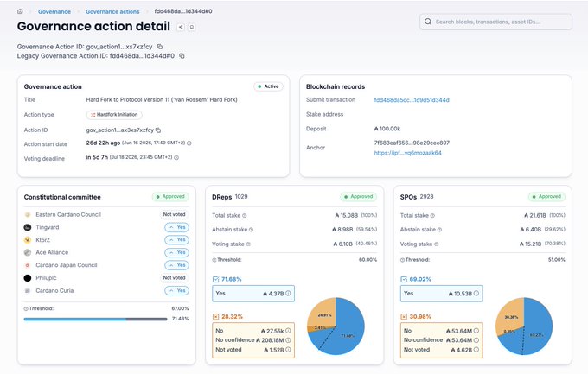Open the Governance breadcrumb link

(x=54, y=11)
